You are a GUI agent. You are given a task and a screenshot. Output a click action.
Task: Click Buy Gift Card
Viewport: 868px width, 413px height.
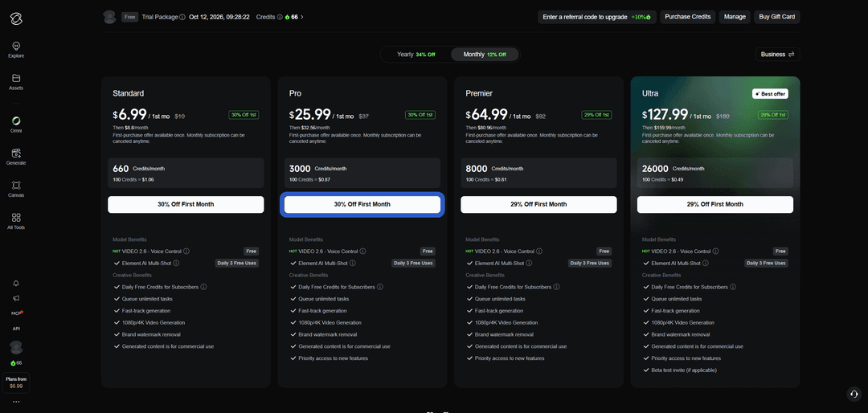[776, 17]
